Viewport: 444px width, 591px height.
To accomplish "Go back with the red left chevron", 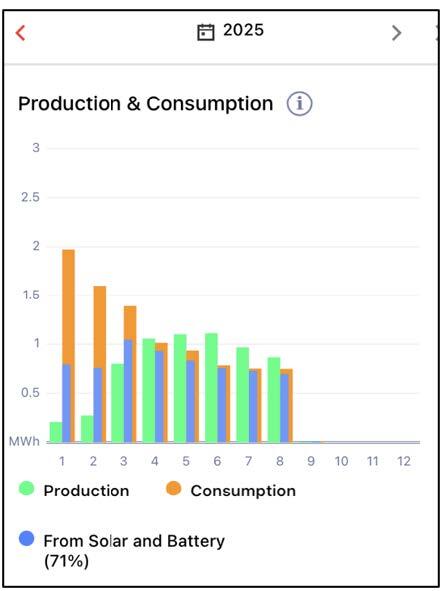I will tap(20, 33).
